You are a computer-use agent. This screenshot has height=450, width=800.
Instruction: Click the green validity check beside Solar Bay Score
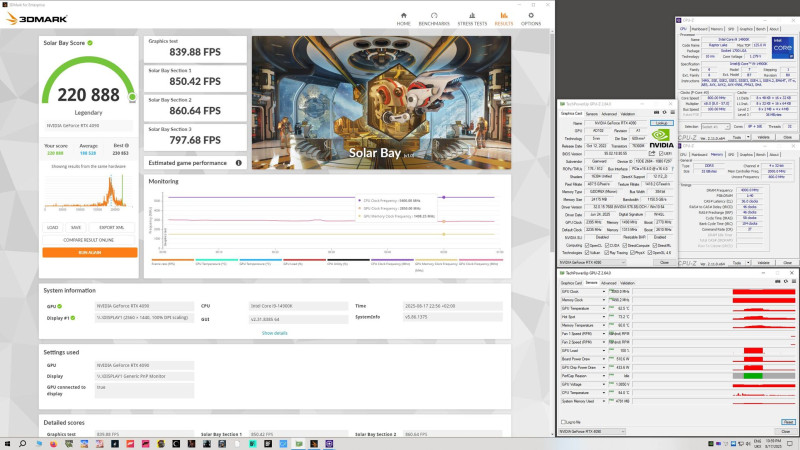coord(90,43)
